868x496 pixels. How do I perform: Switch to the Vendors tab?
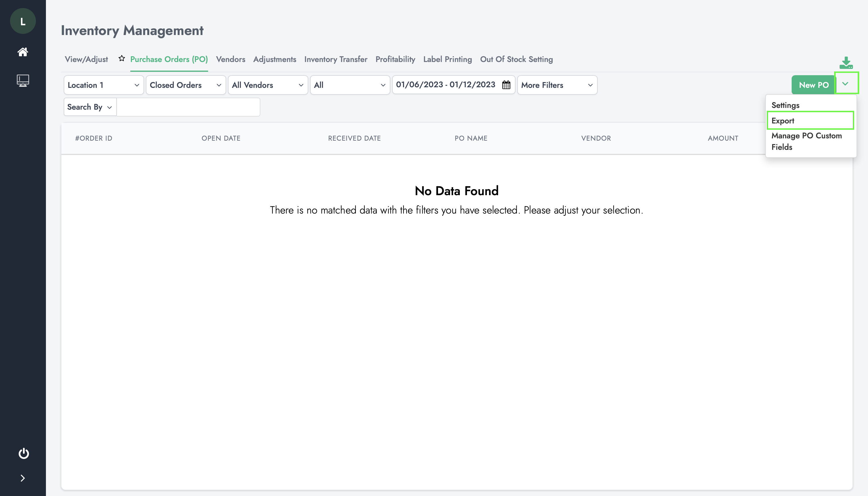(x=230, y=59)
